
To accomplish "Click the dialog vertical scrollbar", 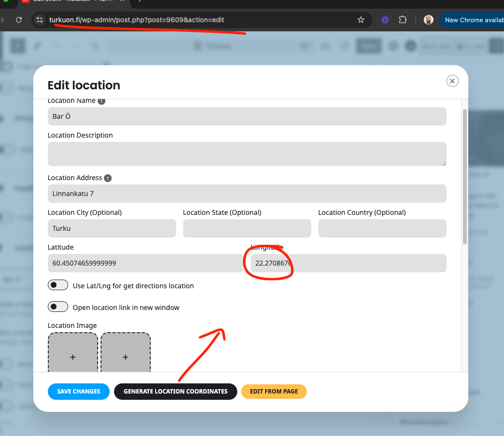I will (x=465, y=177).
